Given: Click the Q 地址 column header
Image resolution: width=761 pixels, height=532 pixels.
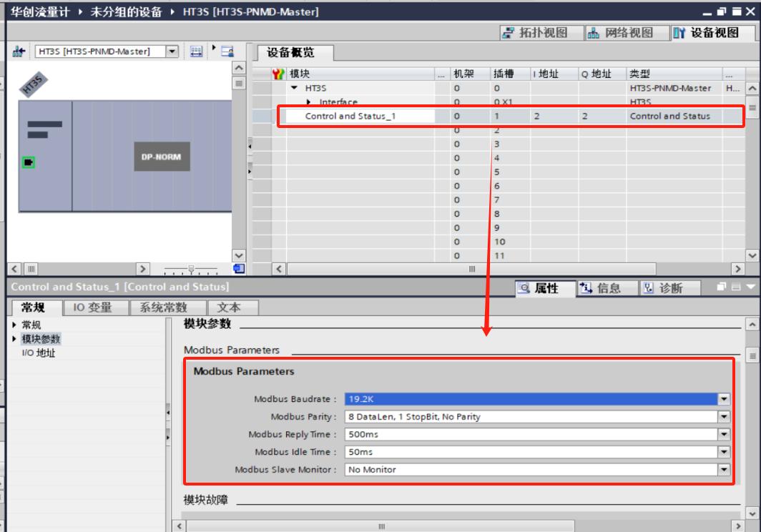Looking at the screenshot, I should pyautogui.click(x=602, y=74).
